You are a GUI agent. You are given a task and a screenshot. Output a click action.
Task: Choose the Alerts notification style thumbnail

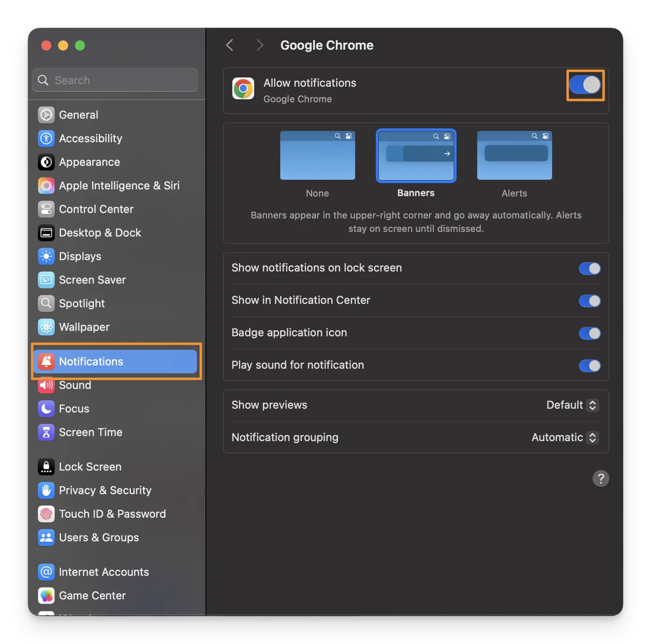pos(514,155)
